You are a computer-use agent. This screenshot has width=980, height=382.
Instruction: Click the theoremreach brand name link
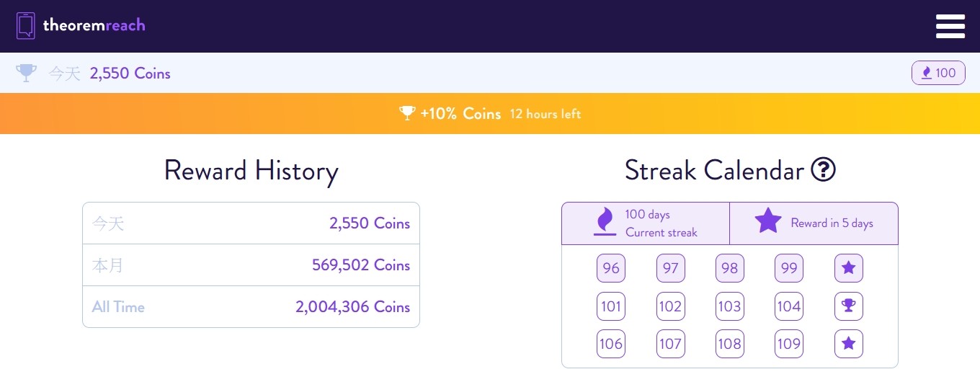pos(94,25)
